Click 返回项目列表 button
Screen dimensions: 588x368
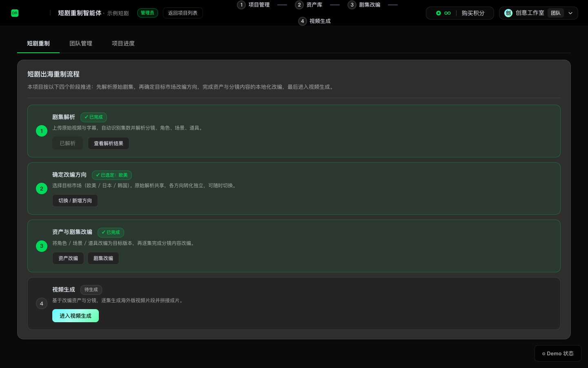(183, 13)
